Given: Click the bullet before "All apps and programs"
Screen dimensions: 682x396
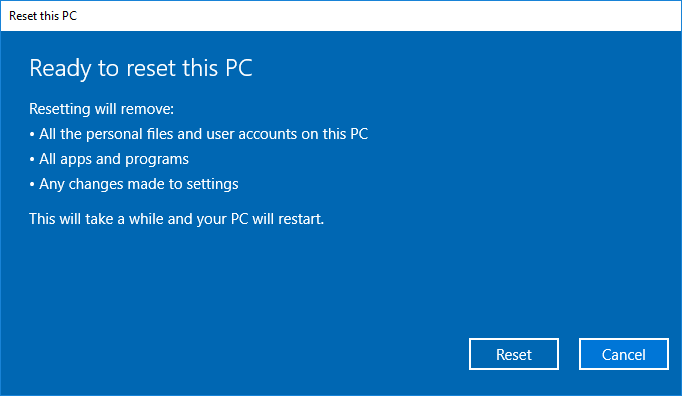Looking at the screenshot, I should (32, 160).
